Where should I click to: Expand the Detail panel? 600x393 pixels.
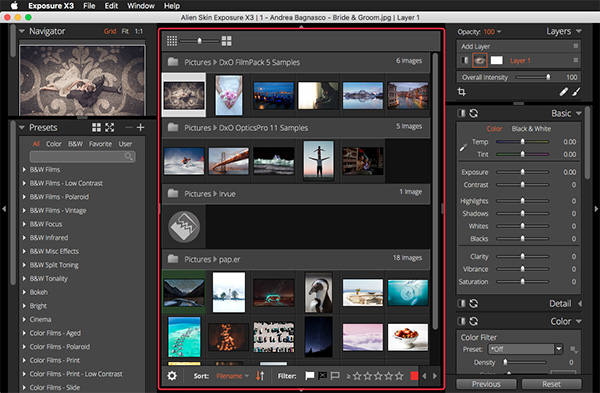(x=580, y=303)
